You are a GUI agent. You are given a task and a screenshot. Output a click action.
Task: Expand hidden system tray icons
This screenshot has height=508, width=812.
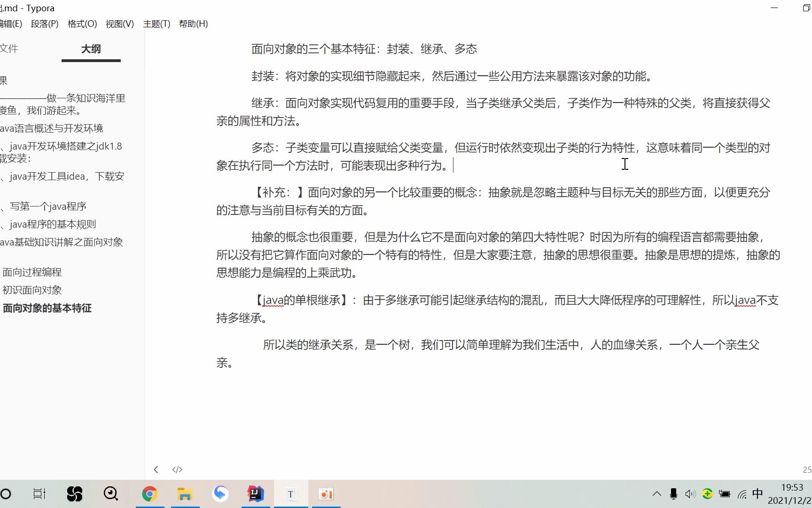pyautogui.click(x=656, y=494)
